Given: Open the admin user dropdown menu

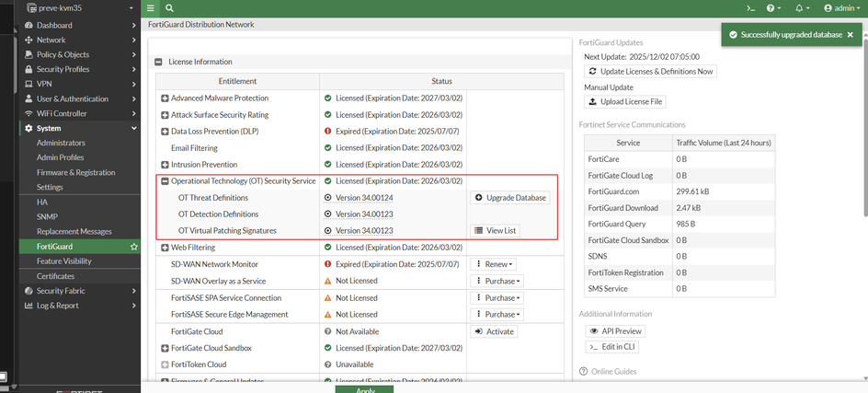Looking at the screenshot, I should [843, 8].
